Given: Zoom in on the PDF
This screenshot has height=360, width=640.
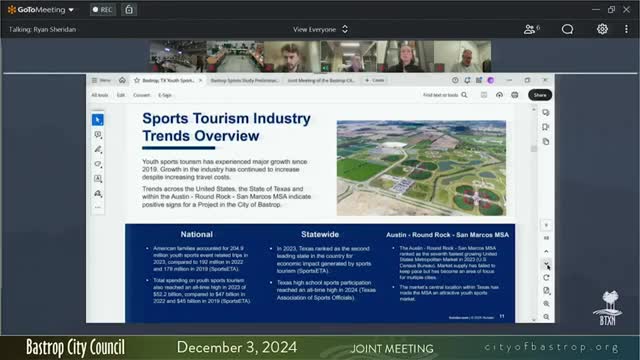Looking at the screenshot, I should pos(546,304).
